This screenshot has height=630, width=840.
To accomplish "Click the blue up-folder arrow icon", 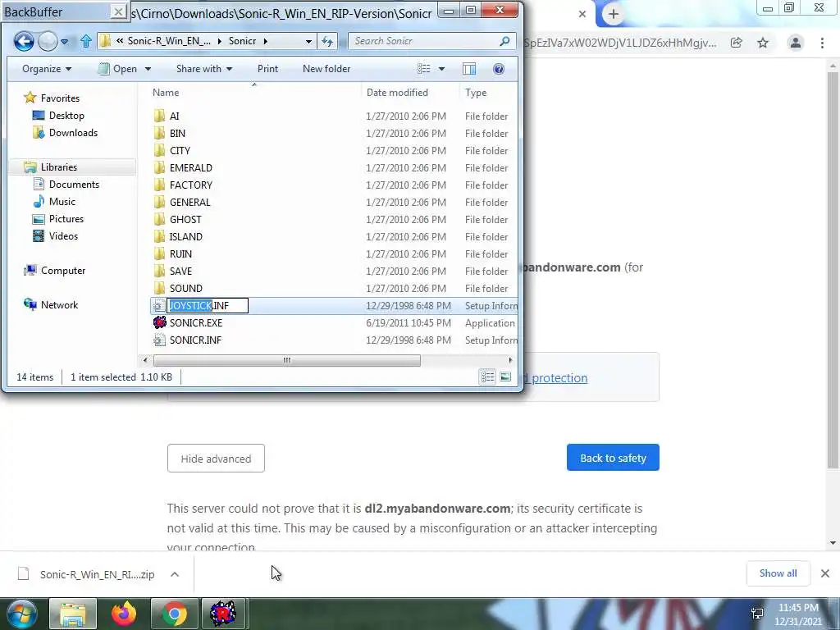I will tap(85, 41).
